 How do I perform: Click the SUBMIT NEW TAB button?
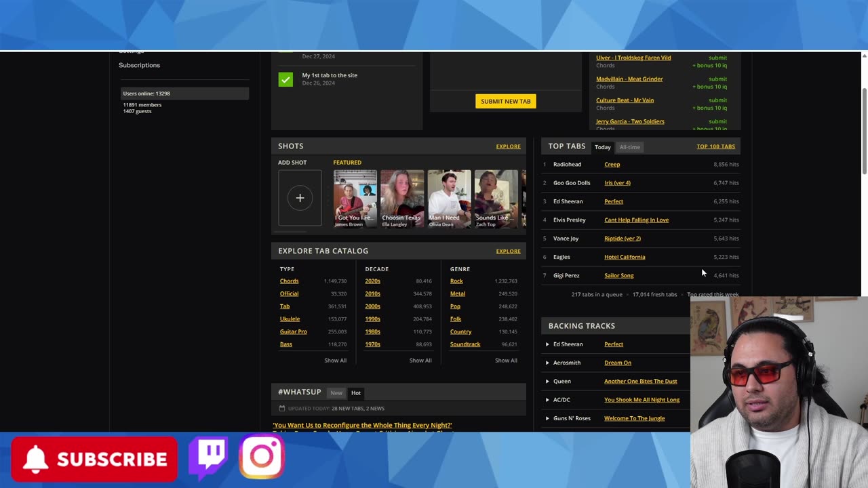506,101
